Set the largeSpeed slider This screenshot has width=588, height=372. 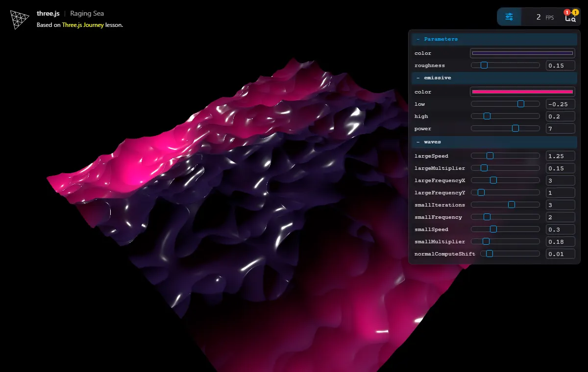(x=505, y=156)
